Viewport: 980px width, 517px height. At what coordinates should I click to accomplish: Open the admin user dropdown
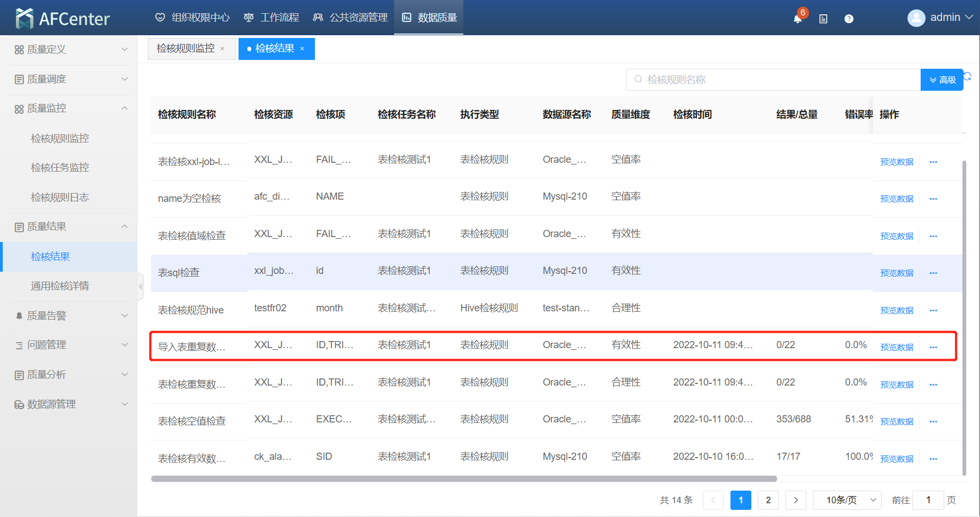(x=940, y=18)
